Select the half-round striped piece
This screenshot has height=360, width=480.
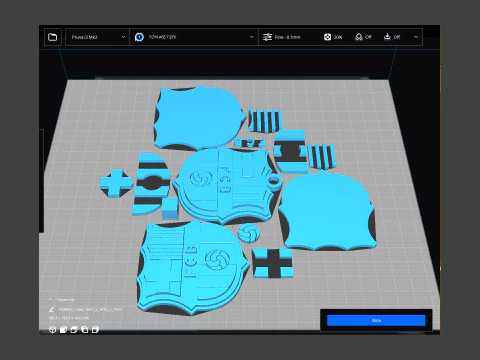151,183
